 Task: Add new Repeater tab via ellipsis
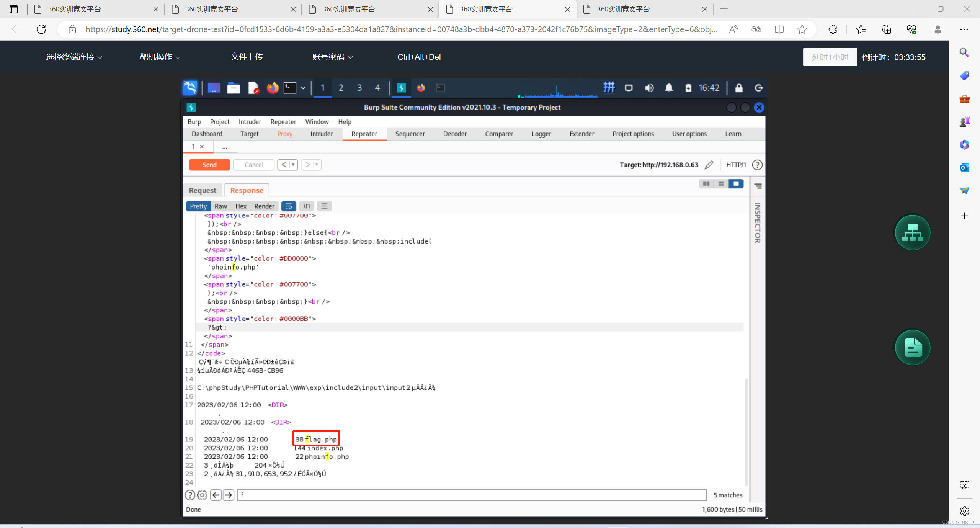[x=225, y=147]
